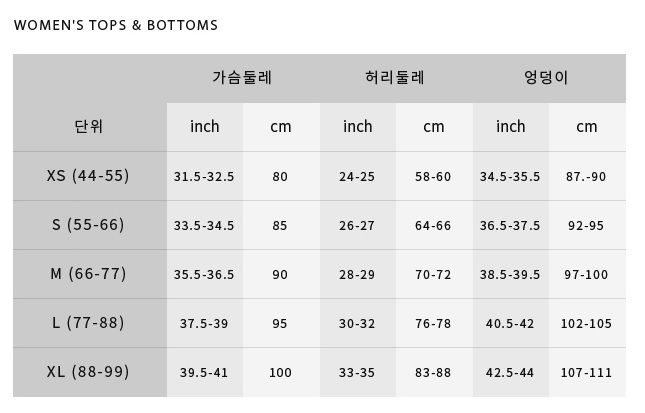
Task: Click the 102-105 hip cm cell
Action: point(587,324)
